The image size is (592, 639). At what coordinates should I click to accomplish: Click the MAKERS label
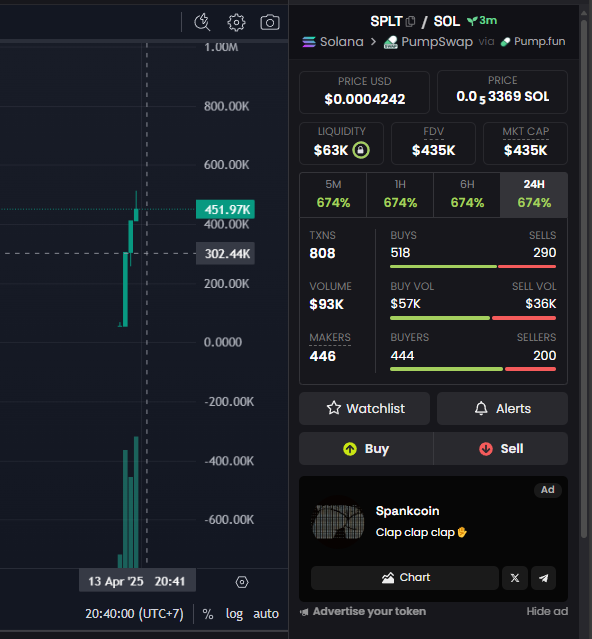coord(330,337)
